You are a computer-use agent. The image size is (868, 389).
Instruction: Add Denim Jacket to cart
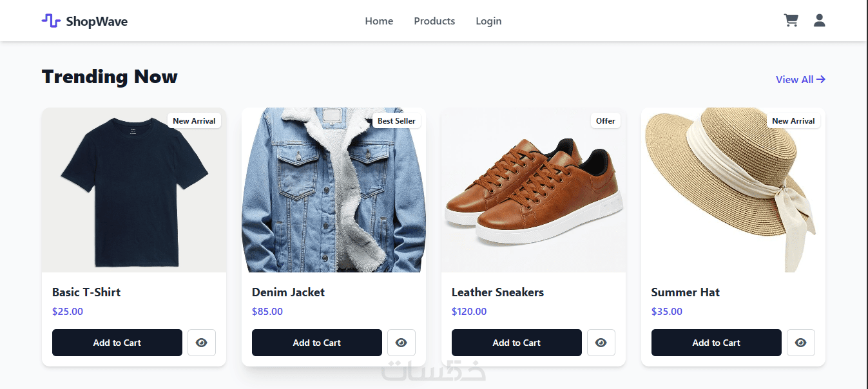[316, 343]
